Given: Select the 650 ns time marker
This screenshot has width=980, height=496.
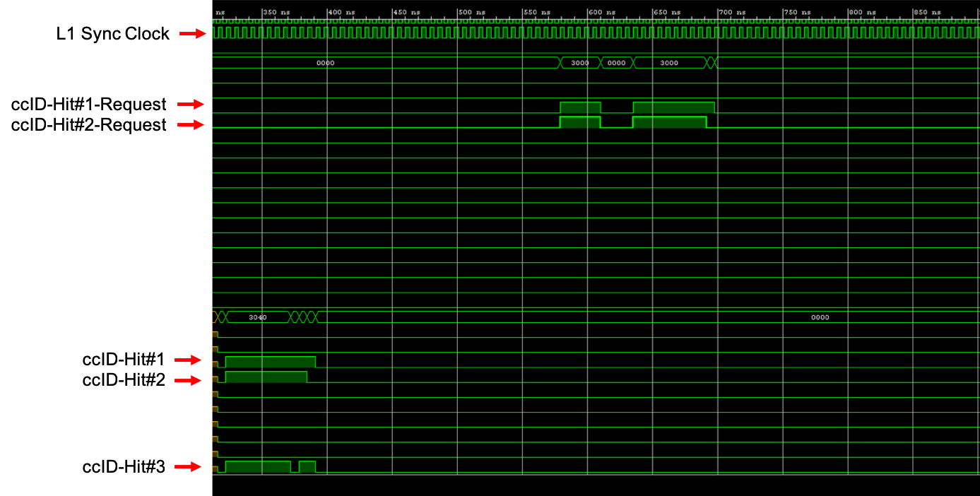Looking at the screenshot, I should point(668,13).
